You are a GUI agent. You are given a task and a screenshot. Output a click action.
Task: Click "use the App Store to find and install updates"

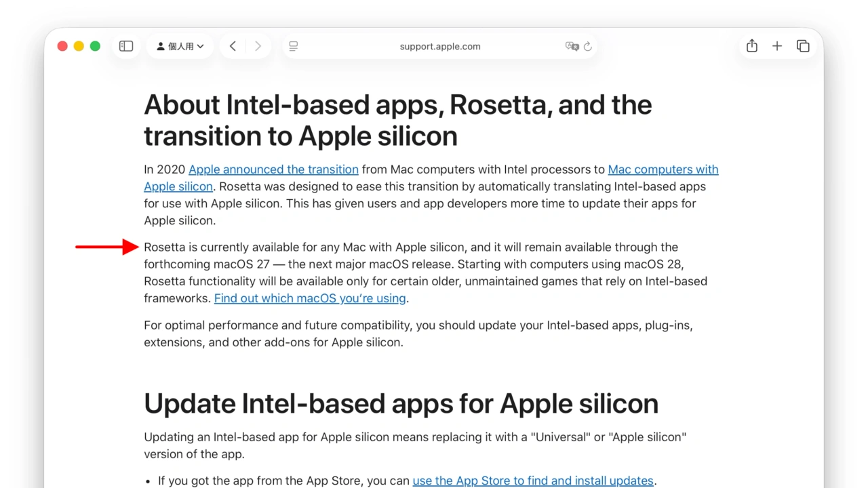point(533,481)
